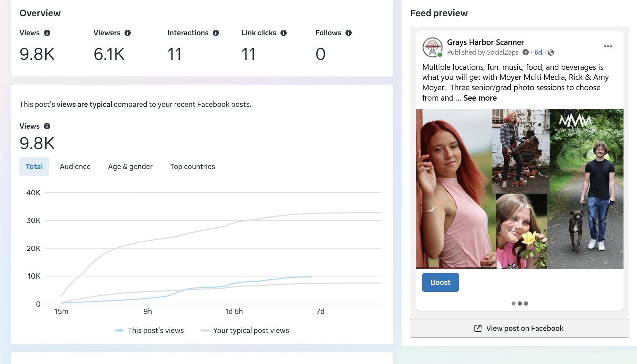Click the globe public audience icon
This screenshot has width=637, height=364.
tap(551, 53)
